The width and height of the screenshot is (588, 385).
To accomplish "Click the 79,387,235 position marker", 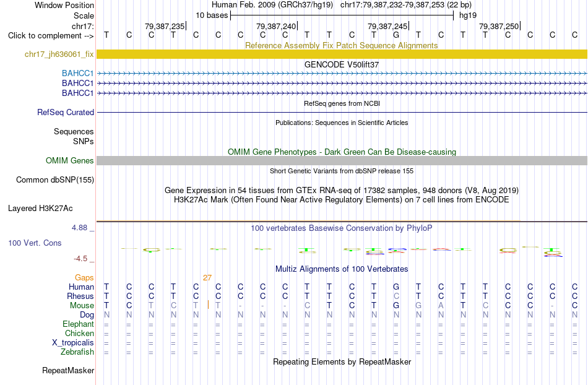I will [165, 26].
